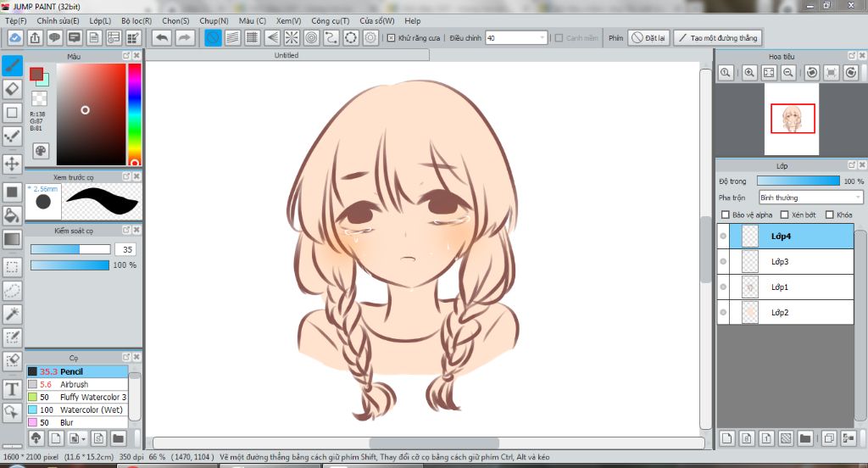Viewport: 868px width, 468px height.
Task: Rotate canvas right in Navigator
Action: pos(851,73)
